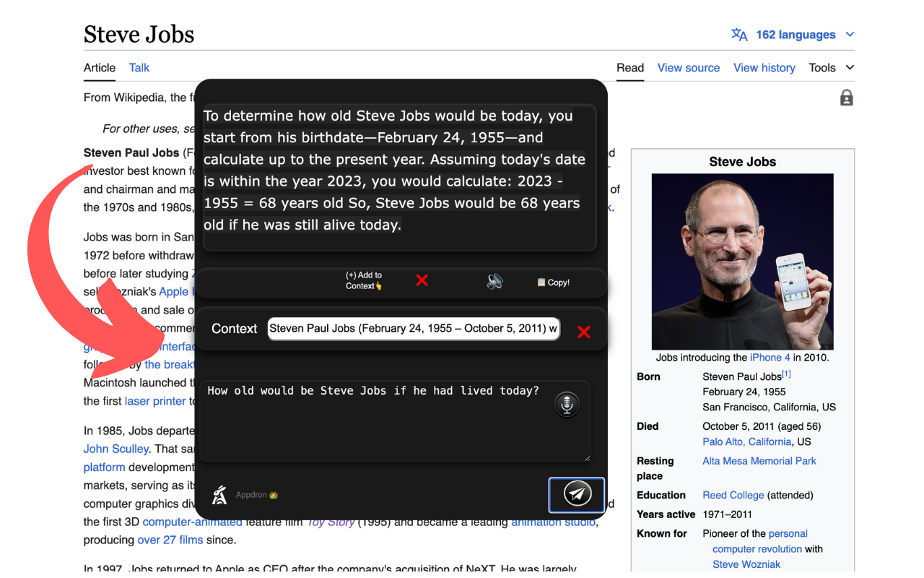Open Alta Mesa Memorial Park link
The width and height of the screenshot is (924, 578).
pyautogui.click(x=759, y=461)
